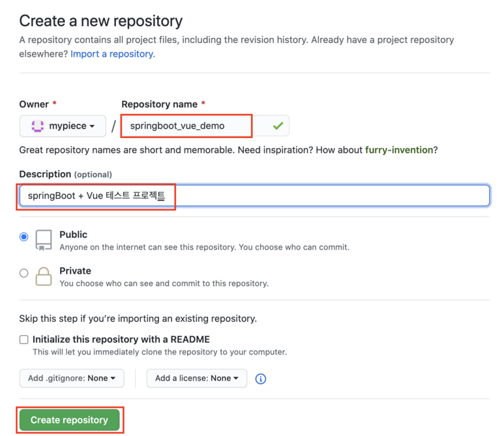Open the Add .gitignore dropdown
The width and height of the screenshot is (504, 436).
tap(72, 378)
